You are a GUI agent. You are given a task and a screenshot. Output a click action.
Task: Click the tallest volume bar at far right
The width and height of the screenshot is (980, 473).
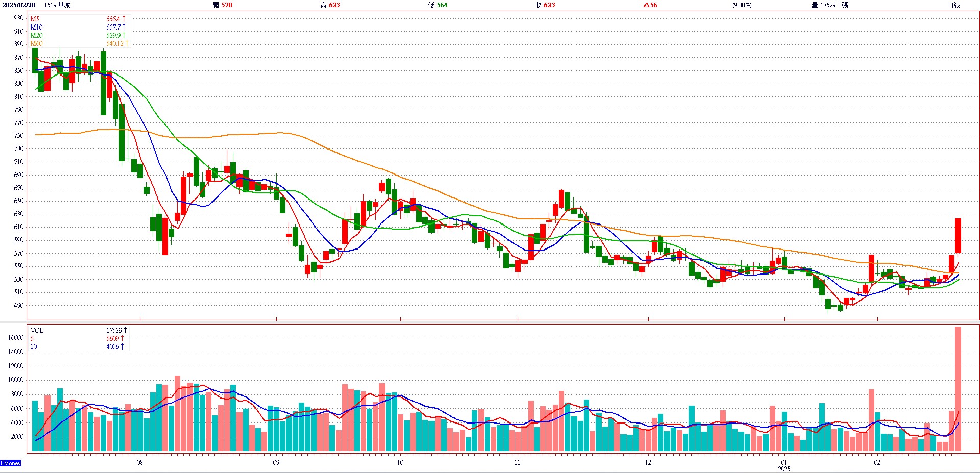coord(958,389)
